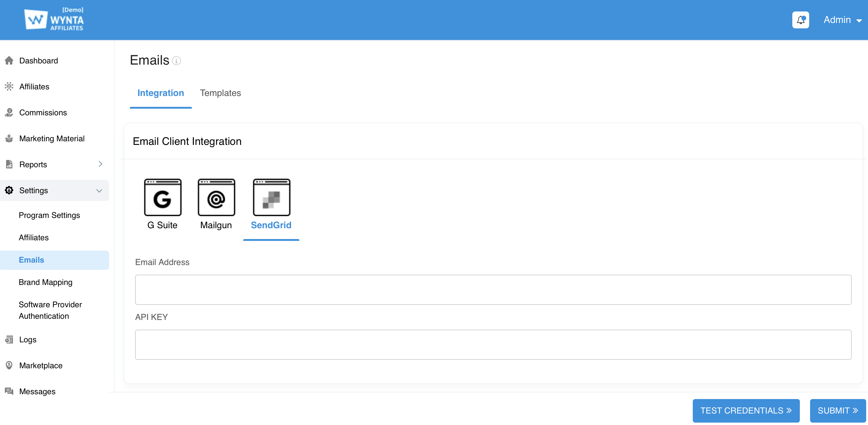Click the Emails info tooltip icon
868x425 pixels.
[x=176, y=61]
